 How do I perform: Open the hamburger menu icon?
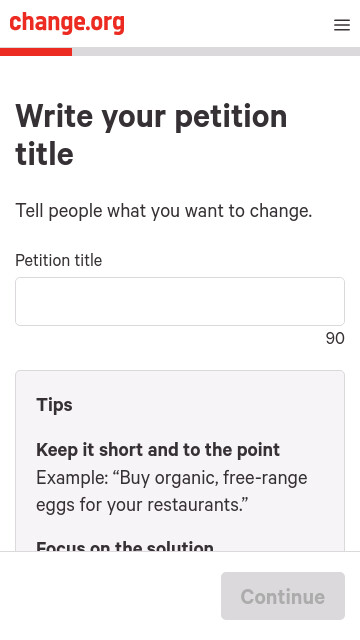click(342, 25)
